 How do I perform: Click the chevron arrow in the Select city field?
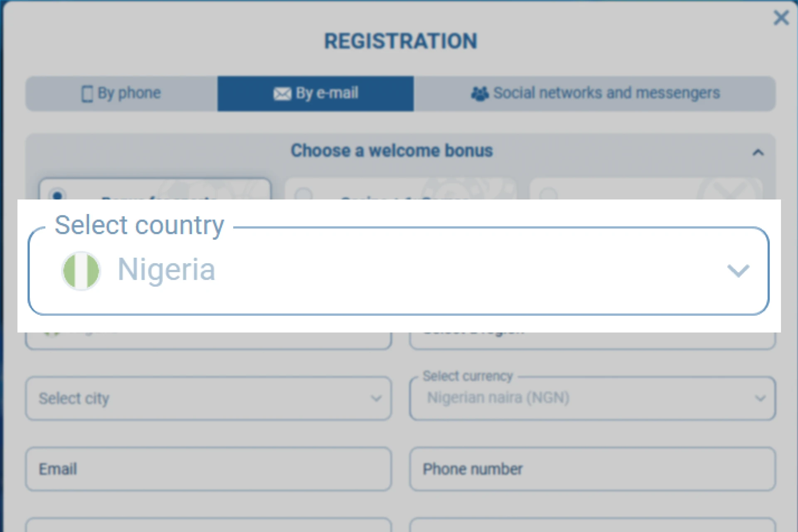point(376,399)
